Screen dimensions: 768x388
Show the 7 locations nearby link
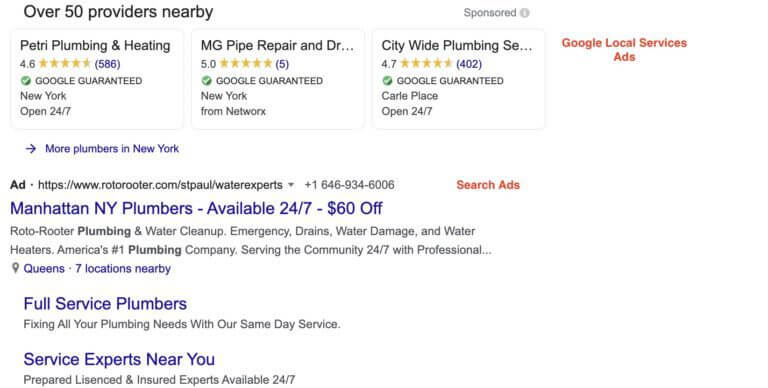tap(123, 268)
